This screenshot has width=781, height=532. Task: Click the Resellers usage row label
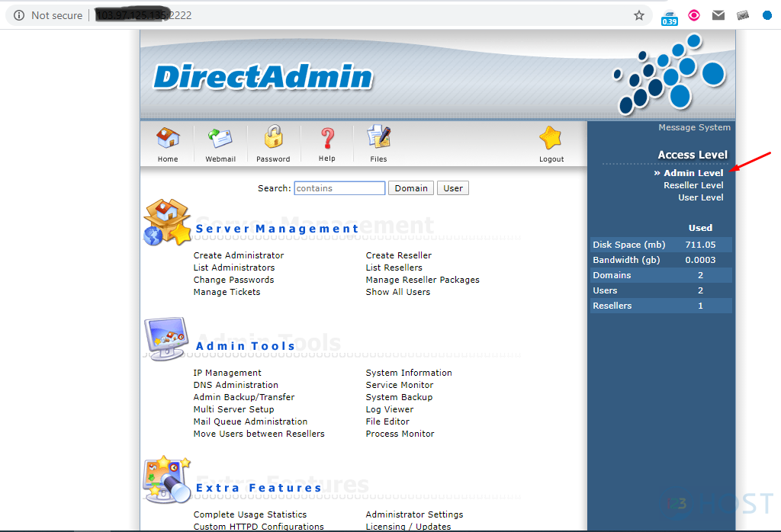tap(612, 306)
